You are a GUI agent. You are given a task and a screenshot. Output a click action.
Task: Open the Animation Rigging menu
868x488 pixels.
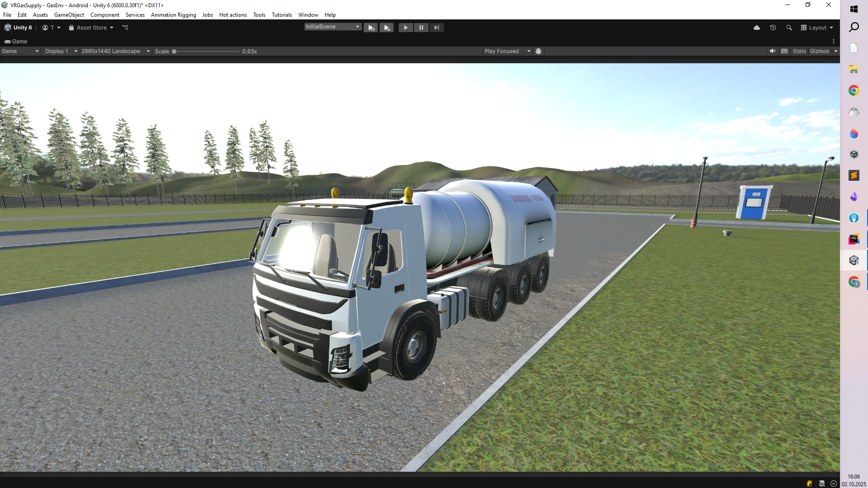point(173,15)
